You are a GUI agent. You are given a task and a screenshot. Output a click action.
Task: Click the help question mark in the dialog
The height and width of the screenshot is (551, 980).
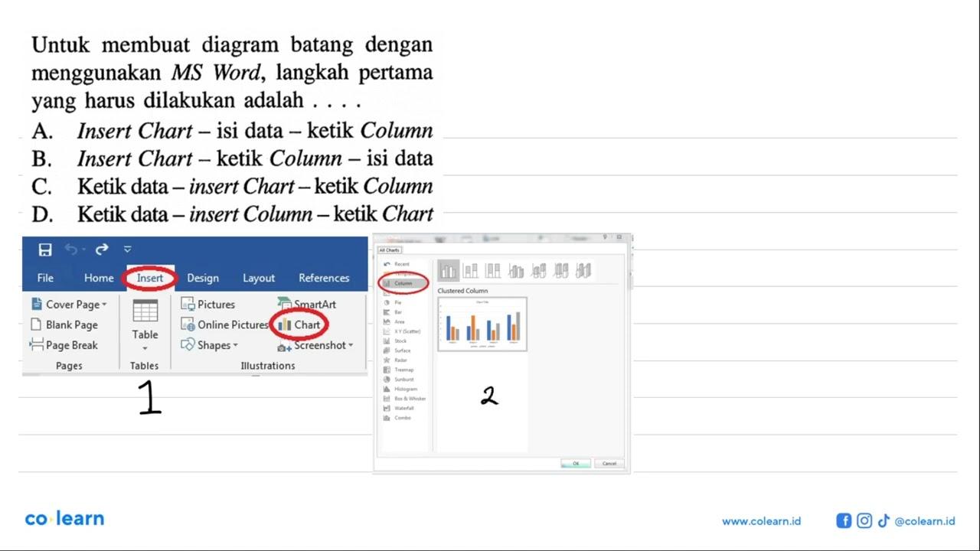click(x=605, y=237)
